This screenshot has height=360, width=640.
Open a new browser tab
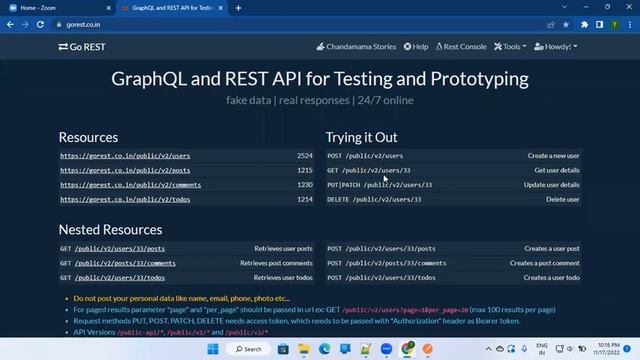(x=238, y=8)
